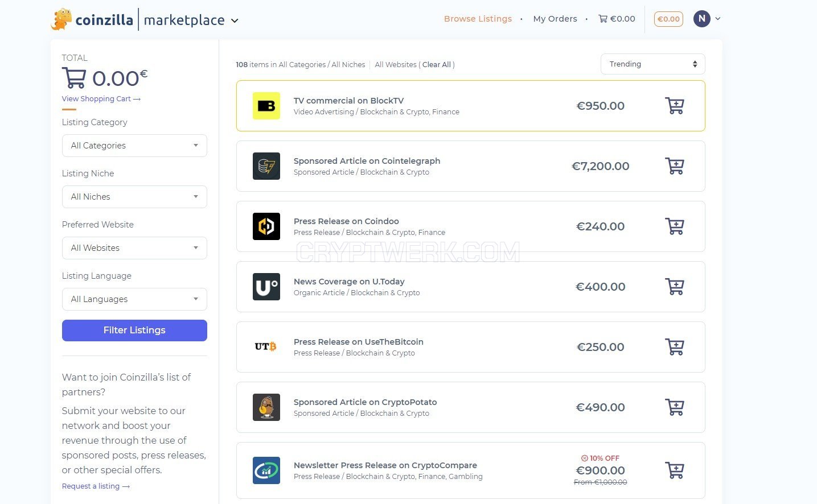The image size is (817, 504).
Task: Follow the View Shopping Cart link
Action: click(101, 99)
